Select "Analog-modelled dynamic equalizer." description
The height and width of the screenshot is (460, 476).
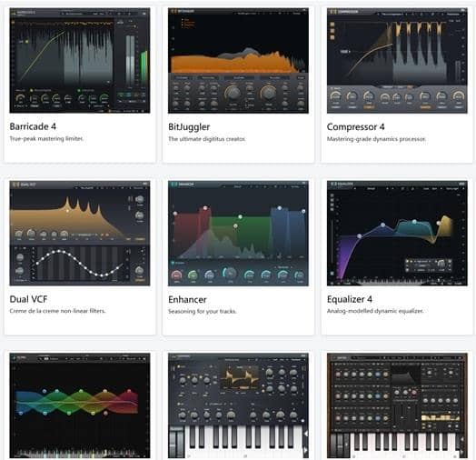tap(375, 311)
